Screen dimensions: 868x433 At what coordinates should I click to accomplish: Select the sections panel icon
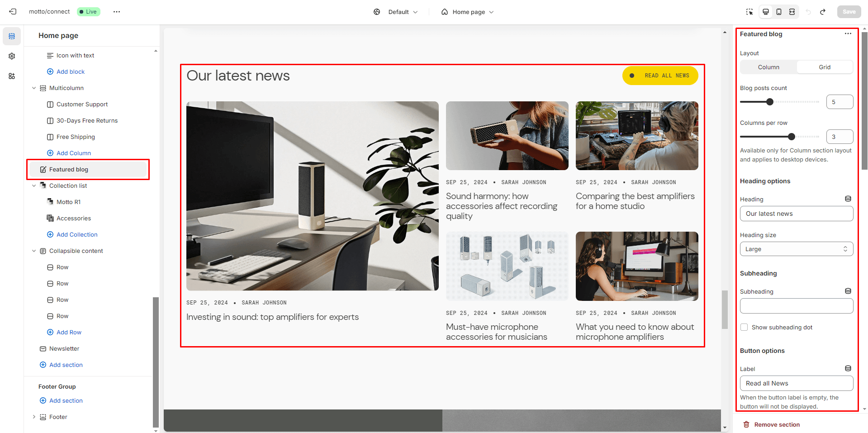tap(12, 36)
